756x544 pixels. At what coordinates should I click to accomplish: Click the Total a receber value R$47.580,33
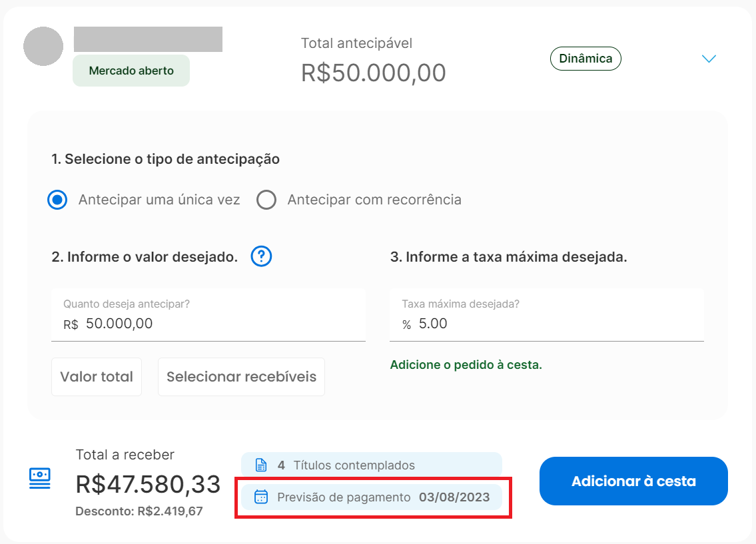pos(148,484)
